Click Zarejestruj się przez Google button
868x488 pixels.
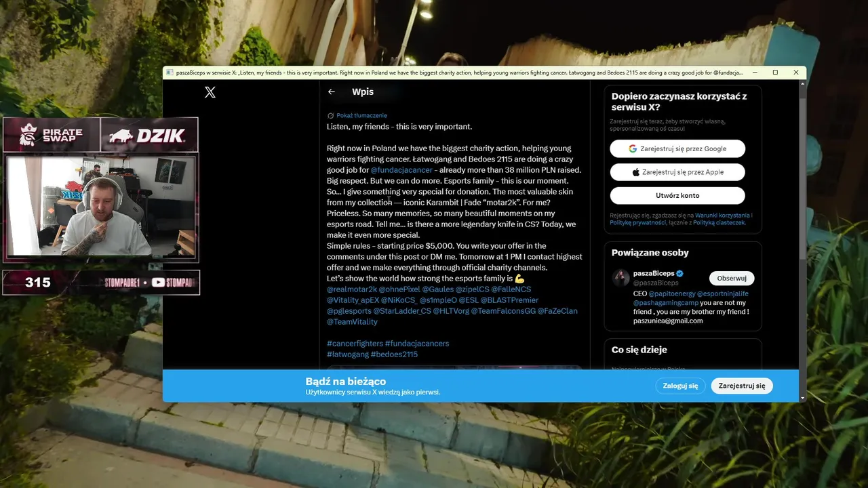[x=677, y=148]
